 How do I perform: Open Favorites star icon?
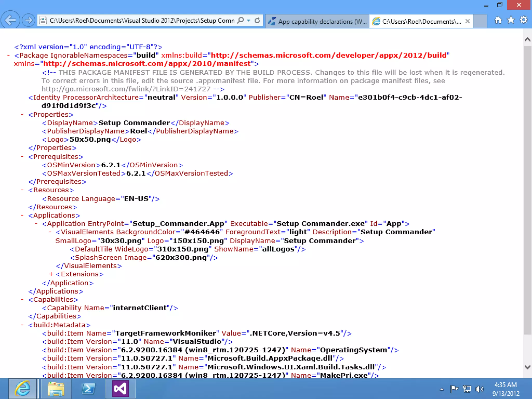point(511,20)
